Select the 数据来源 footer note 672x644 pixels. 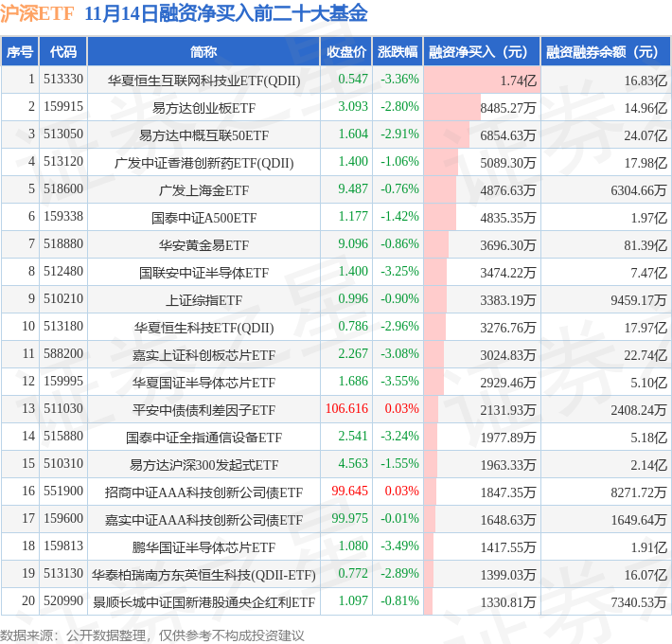coord(152,635)
